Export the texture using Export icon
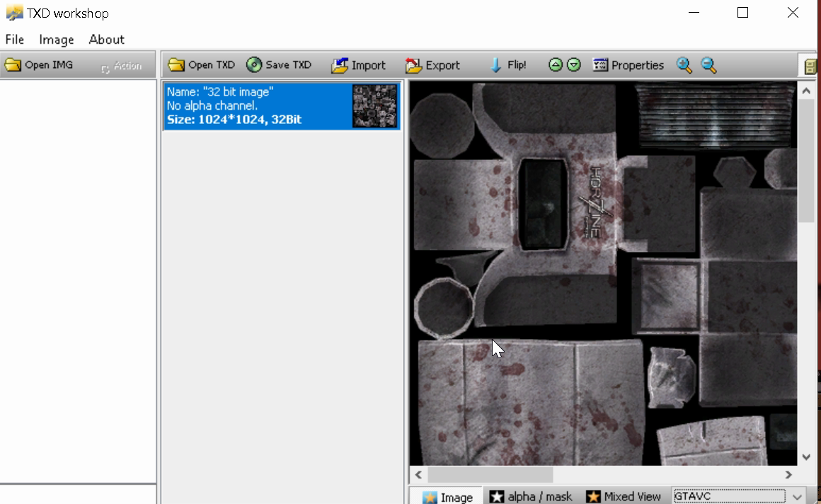Viewport: 821px width, 504px height. click(x=413, y=65)
